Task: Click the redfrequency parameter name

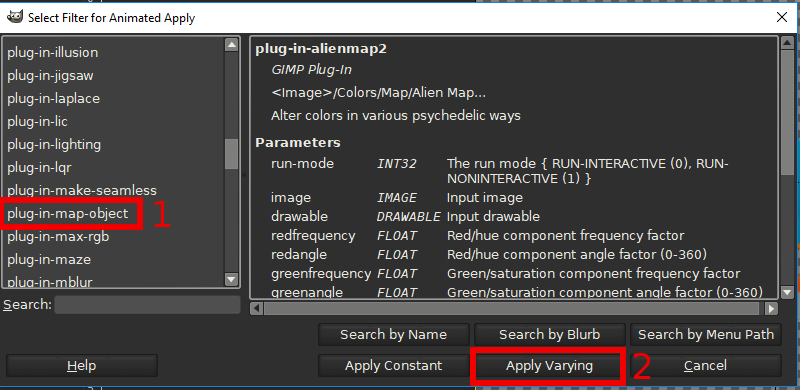Action: click(x=313, y=236)
